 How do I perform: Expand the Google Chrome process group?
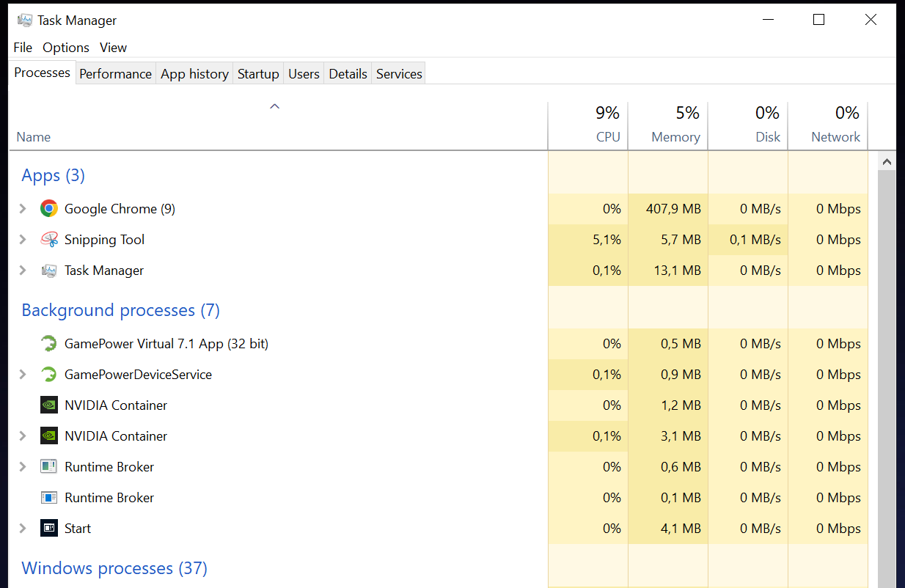click(x=23, y=209)
